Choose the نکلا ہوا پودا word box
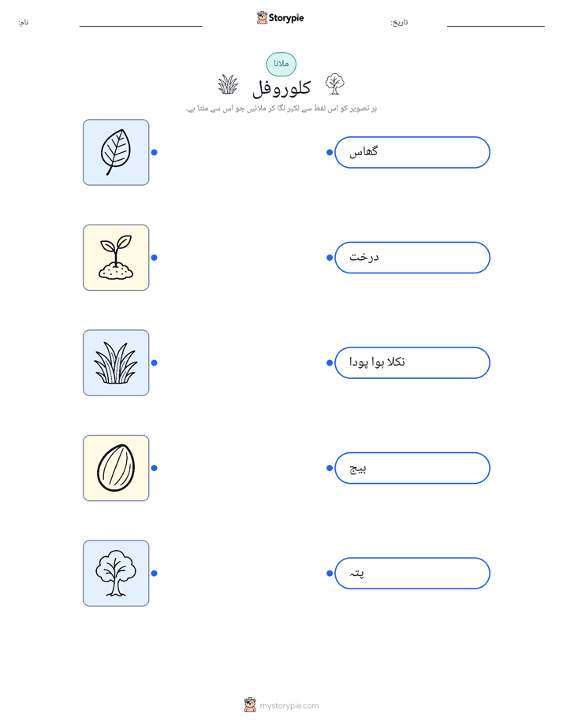The height and width of the screenshot is (728, 563). pos(412,362)
